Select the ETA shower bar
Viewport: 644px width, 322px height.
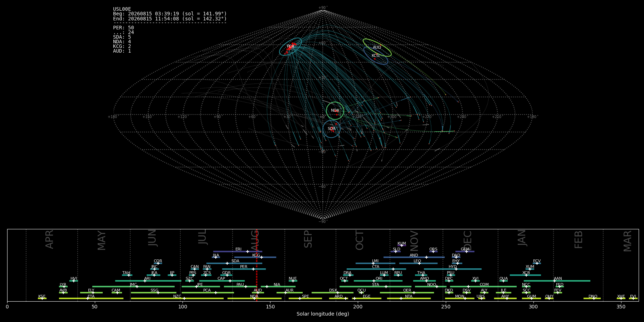(91, 298)
